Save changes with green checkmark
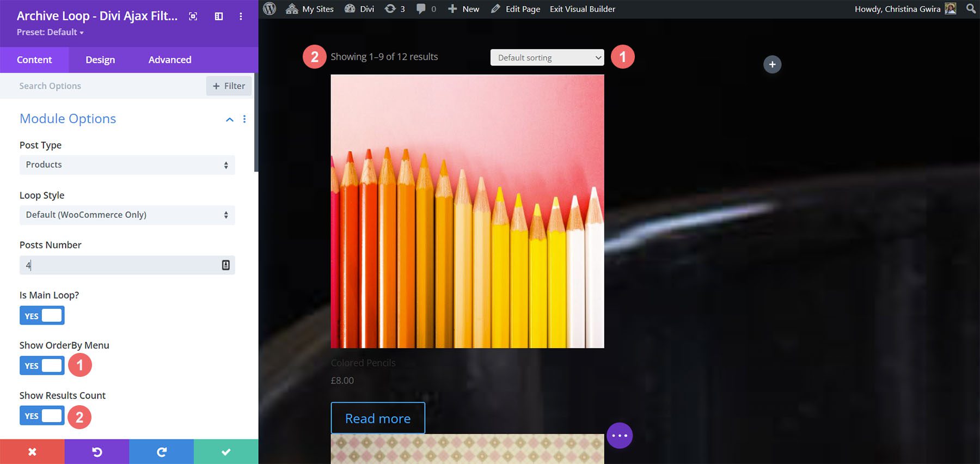Screen dimensions: 980x464 point(226,452)
